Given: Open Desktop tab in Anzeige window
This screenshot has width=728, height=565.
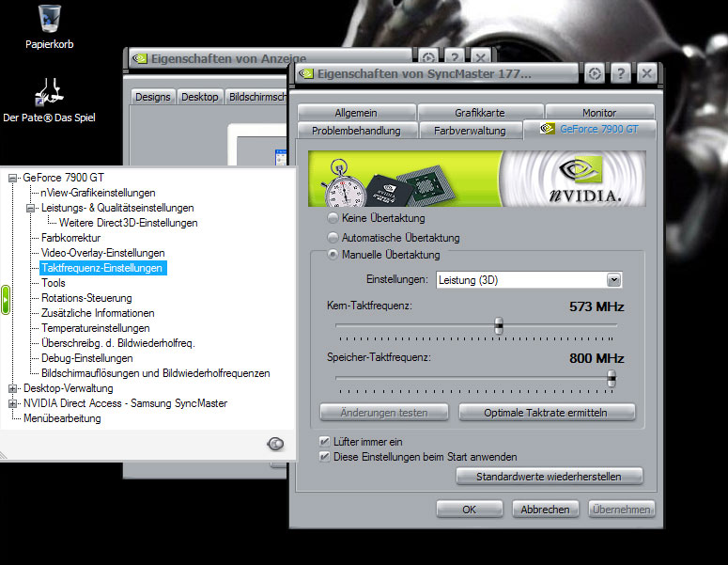Looking at the screenshot, I should 200,97.
